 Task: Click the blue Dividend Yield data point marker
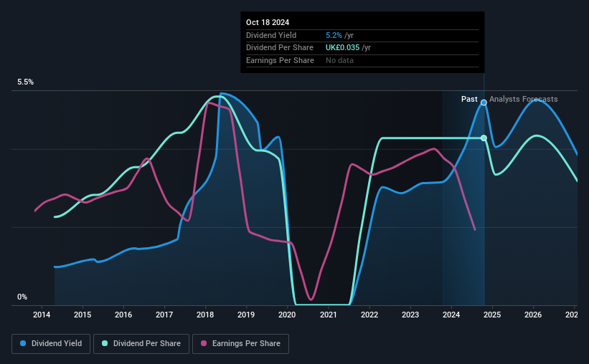484,102
